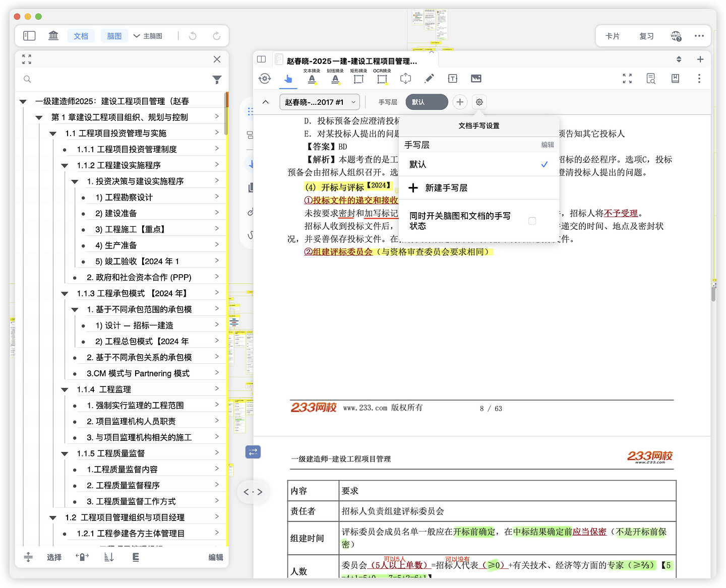Click 编辑 in the handwriting layer popup
Screen dimensions: 726x588
(548, 145)
